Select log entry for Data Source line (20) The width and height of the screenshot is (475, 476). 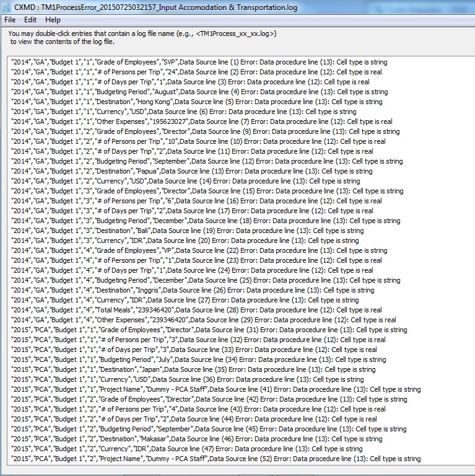click(185, 240)
